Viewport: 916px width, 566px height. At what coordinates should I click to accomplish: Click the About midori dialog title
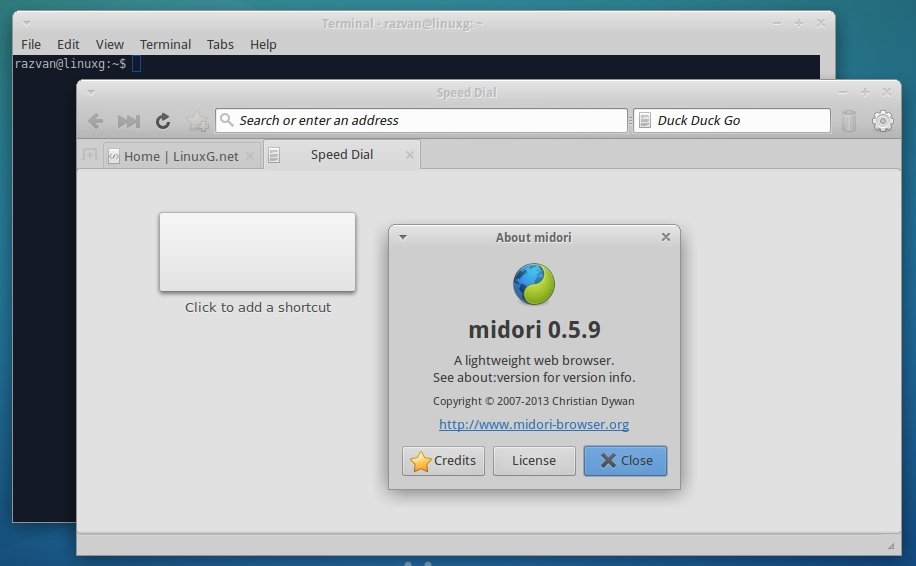pos(533,237)
